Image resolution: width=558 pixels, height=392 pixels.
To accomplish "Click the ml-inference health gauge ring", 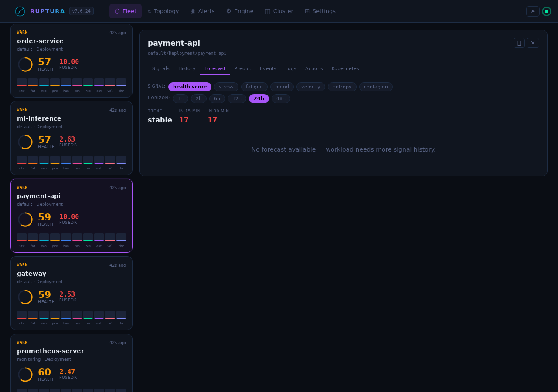I will tap(25, 142).
